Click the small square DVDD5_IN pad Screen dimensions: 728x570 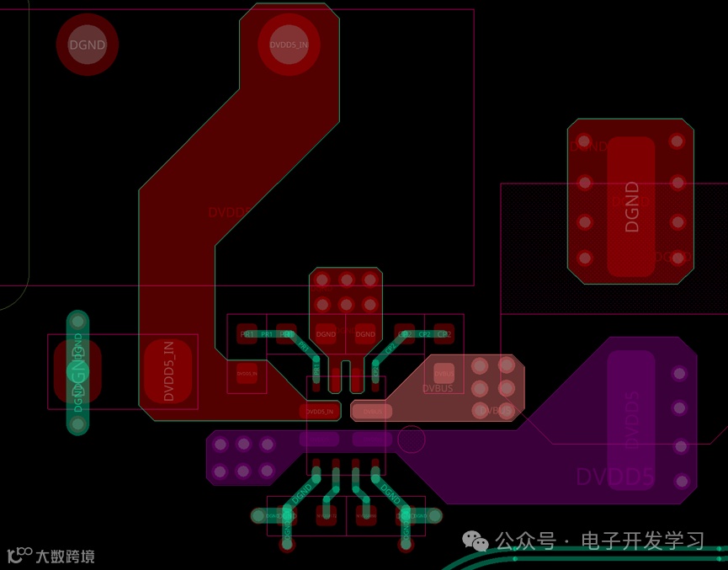[x=247, y=374]
